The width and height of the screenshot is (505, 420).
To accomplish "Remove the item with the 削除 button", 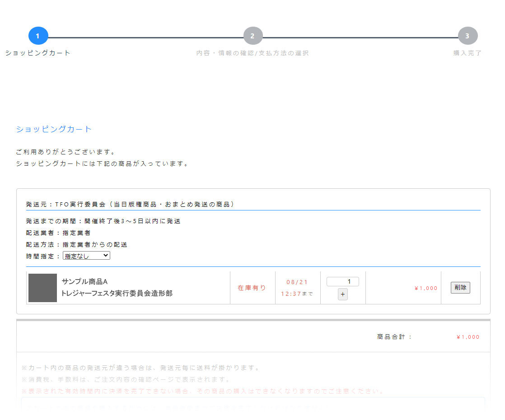I will 460,288.
